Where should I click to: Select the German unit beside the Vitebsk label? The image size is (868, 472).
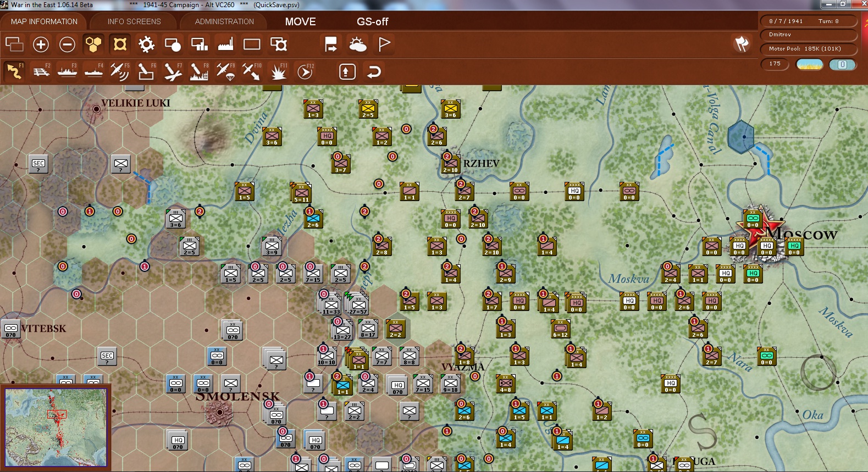click(10, 328)
